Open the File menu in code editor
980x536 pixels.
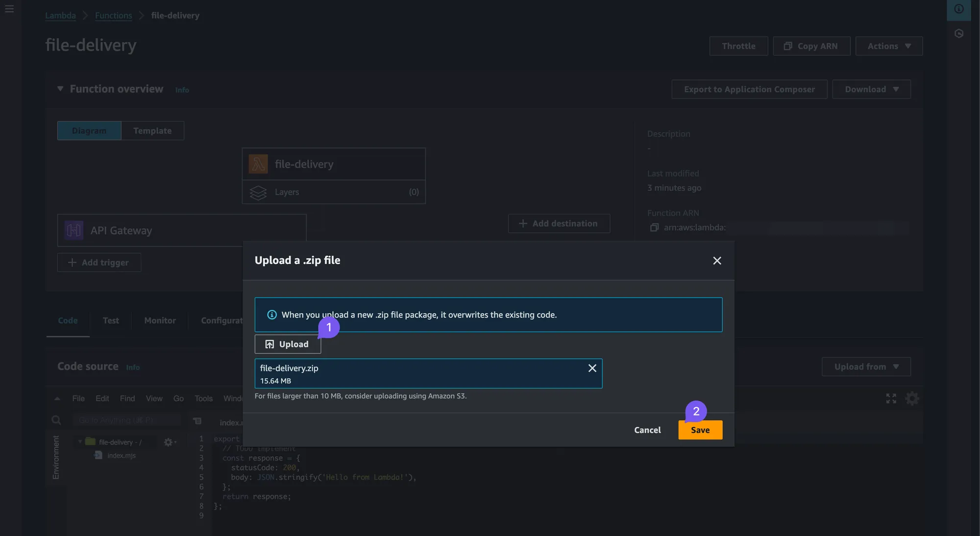tap(78, 398)
